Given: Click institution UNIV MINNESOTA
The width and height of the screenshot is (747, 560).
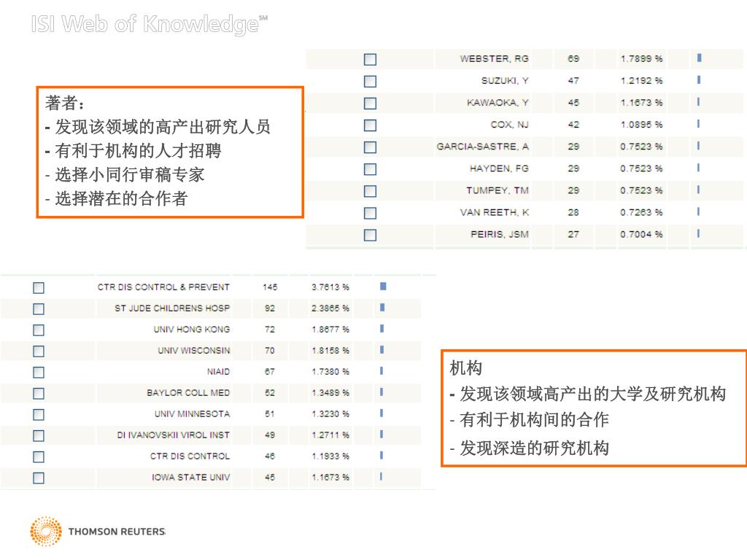Looking at the screenshot, I should tap(192, 414).
